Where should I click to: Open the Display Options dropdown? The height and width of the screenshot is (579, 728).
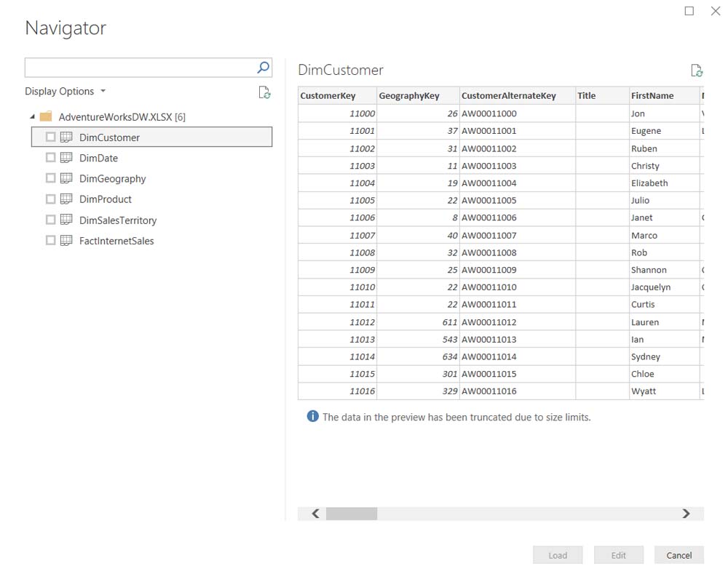66,92
